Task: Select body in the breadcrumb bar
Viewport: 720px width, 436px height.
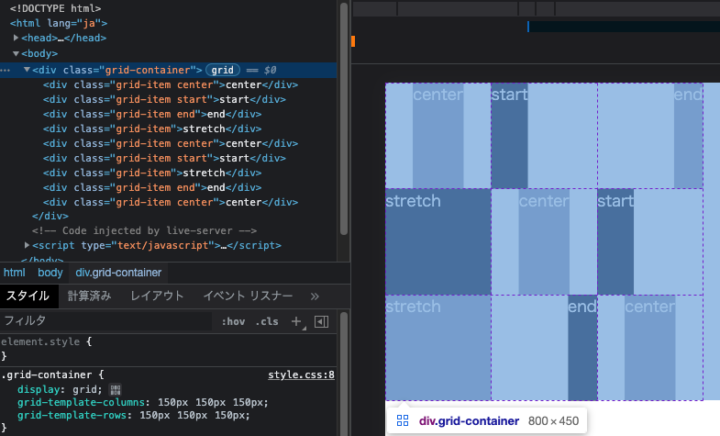Action: (x=50, y=273)
